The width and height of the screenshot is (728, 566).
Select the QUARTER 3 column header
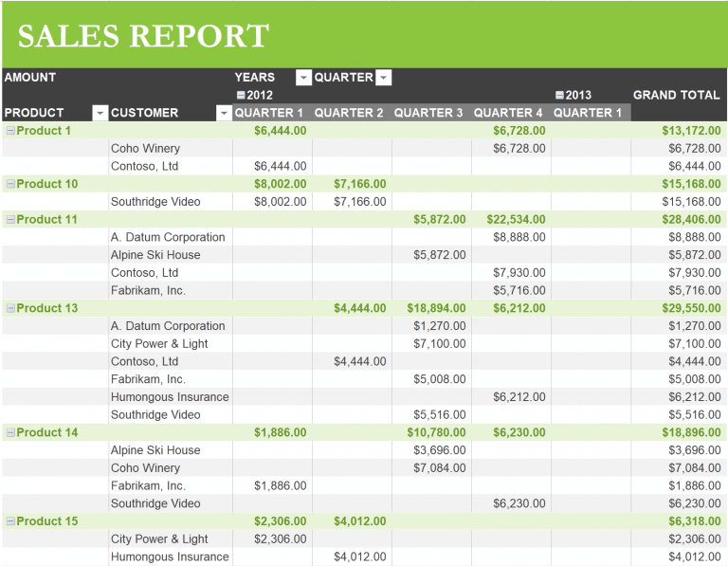coord(428,113)
